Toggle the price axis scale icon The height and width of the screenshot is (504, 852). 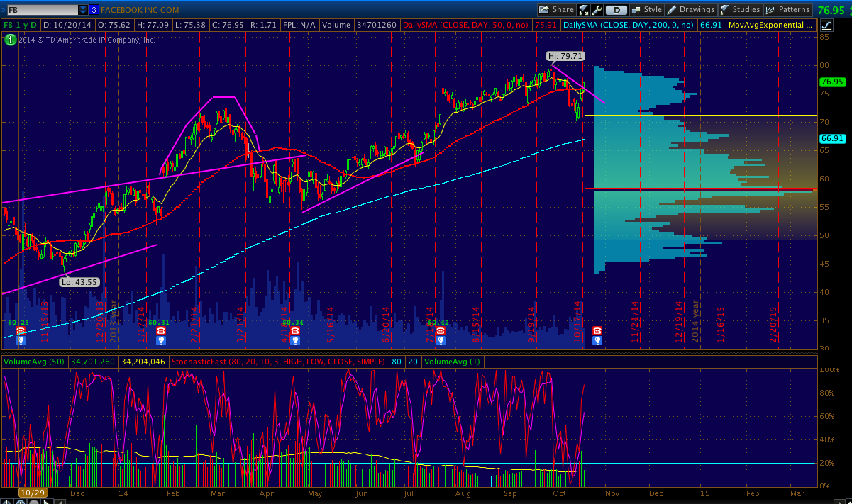pyautogui.click(x=826, y=25)
